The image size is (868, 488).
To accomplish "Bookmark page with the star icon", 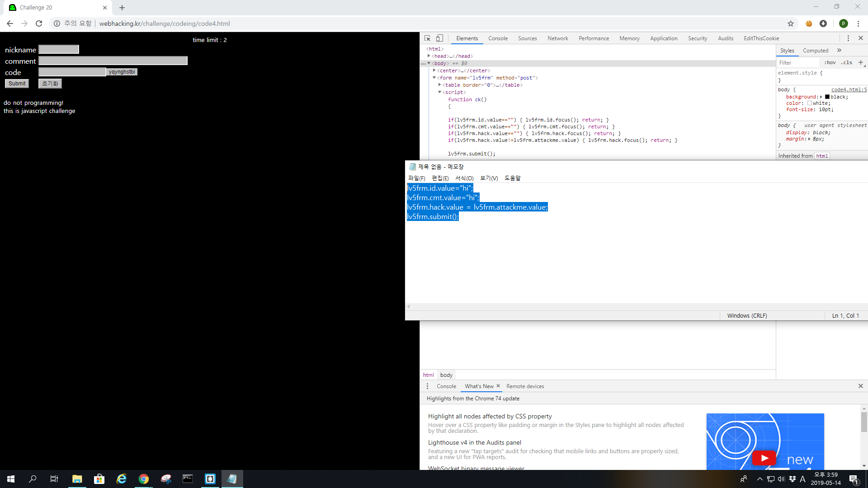I will click(791, 23).
